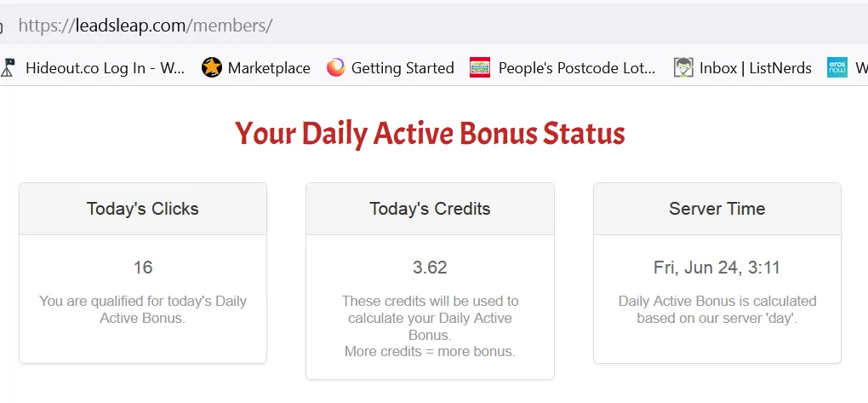This screenshot has width=868, height=403.
Task: Click the People's Postcode Lottery favicon
Action: click(x=480, y=67)
